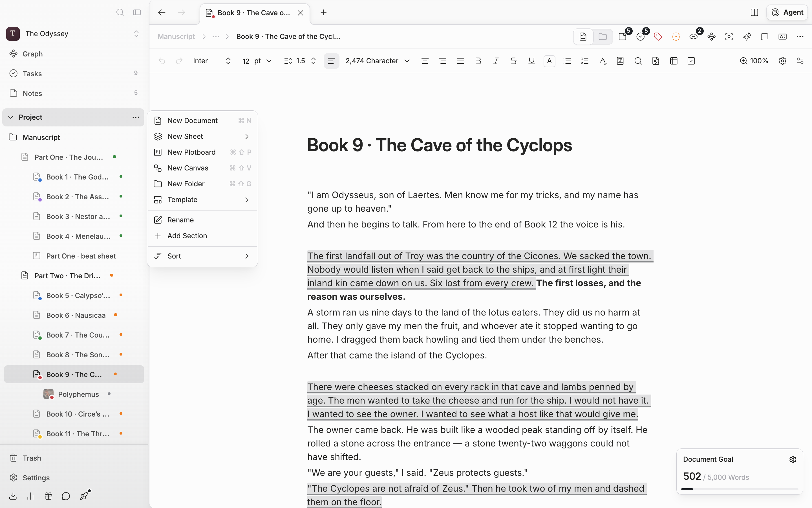Insert a bulleted list

coord(567,61)
